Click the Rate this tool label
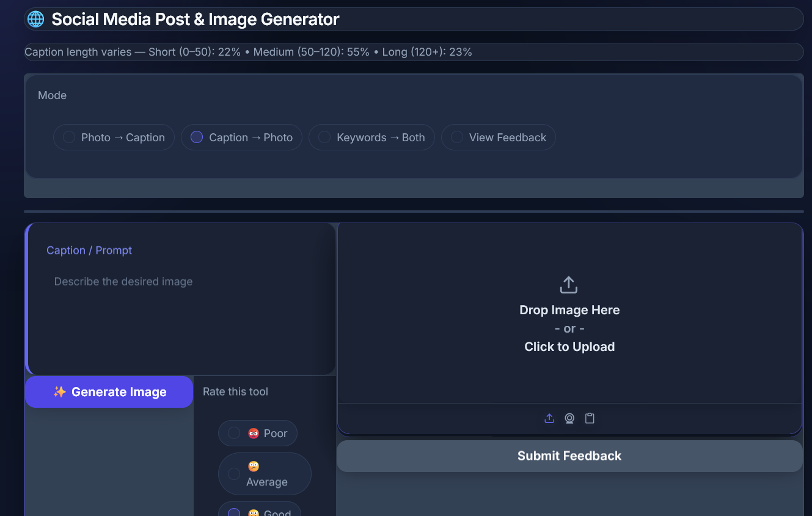This screenshot has width=812, height=516. click(x=235, y=392)
